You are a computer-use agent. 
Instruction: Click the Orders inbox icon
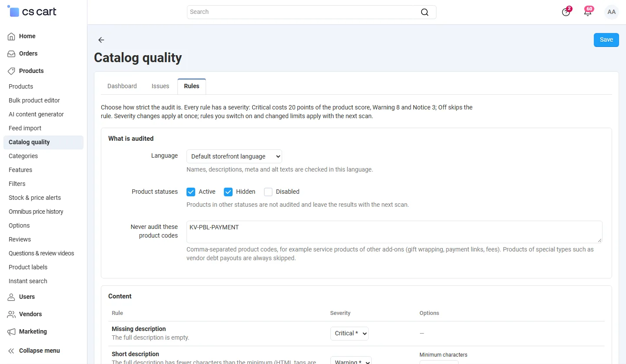click(12, 53)
